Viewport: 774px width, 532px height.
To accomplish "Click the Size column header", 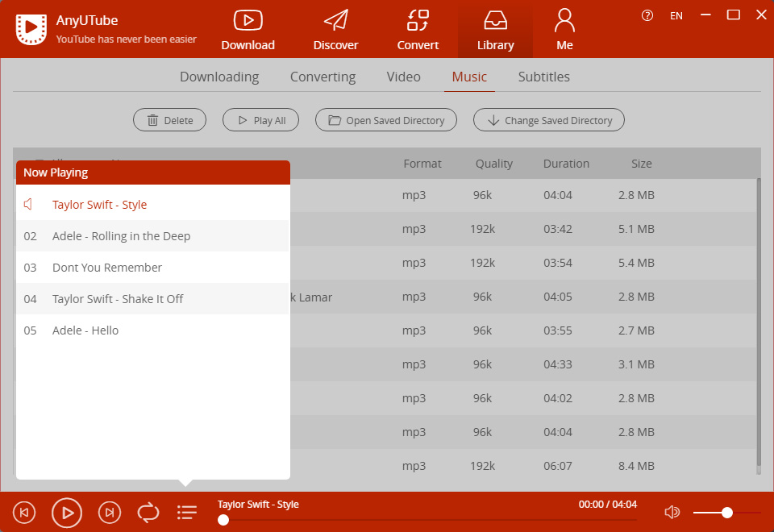I will [641, 164].
